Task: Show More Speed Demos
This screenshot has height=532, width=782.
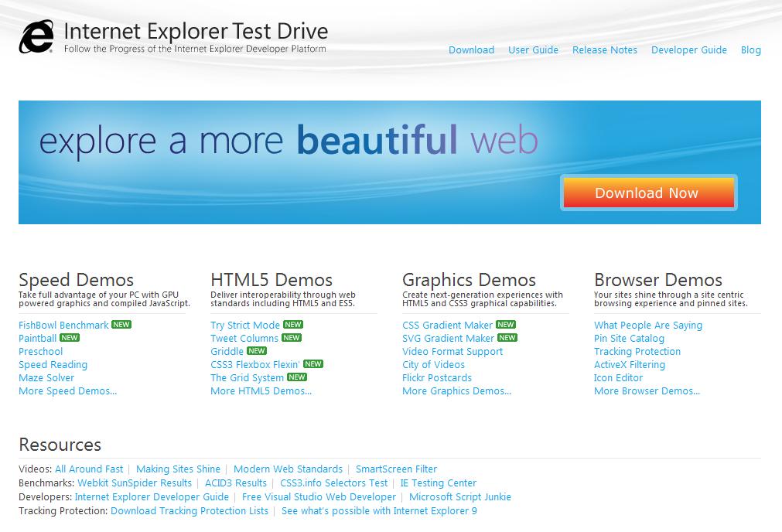Action: 68,391
